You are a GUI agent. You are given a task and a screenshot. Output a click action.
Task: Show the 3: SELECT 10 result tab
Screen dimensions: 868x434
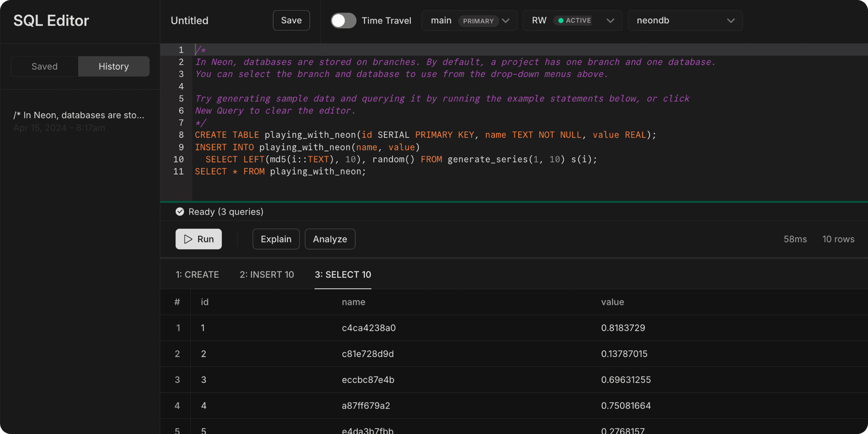(343, 274)
